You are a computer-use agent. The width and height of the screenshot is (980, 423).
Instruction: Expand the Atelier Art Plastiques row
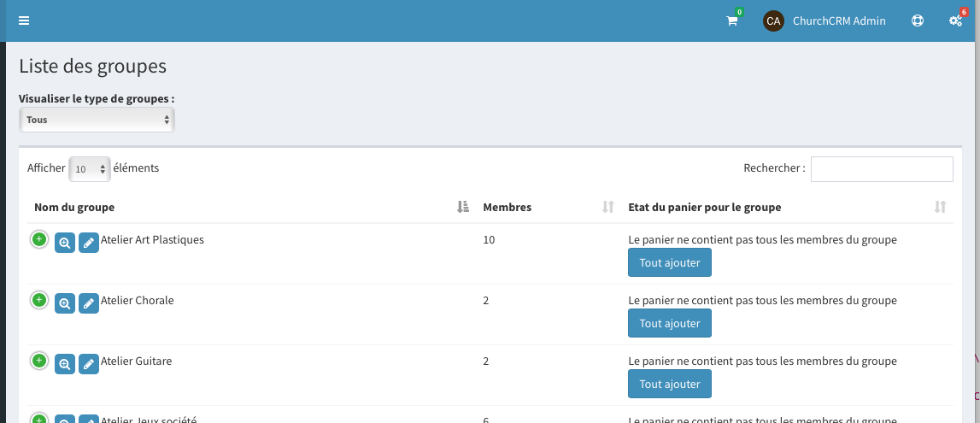(38, 239)
